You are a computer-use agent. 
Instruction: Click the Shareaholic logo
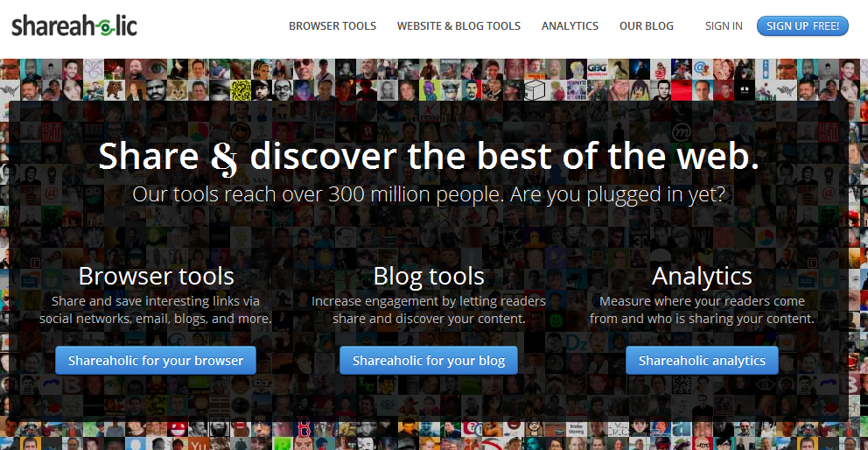click(x=74, y=25)
